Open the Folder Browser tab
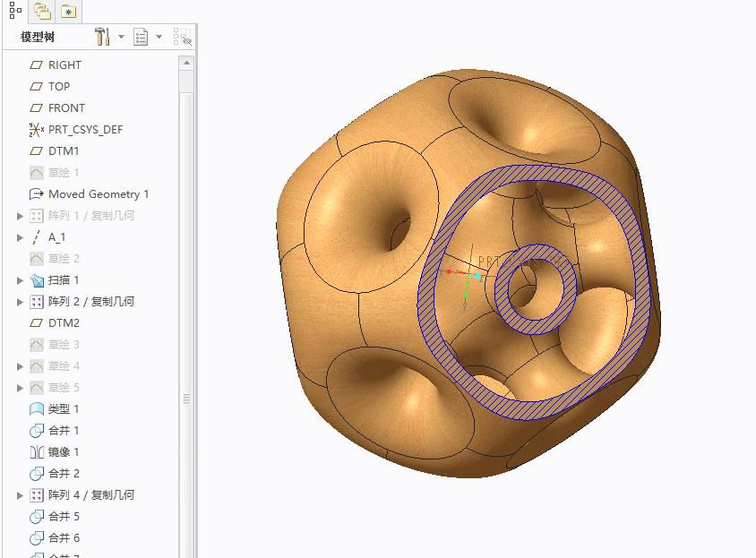The image size is (756, 558). 41,12
